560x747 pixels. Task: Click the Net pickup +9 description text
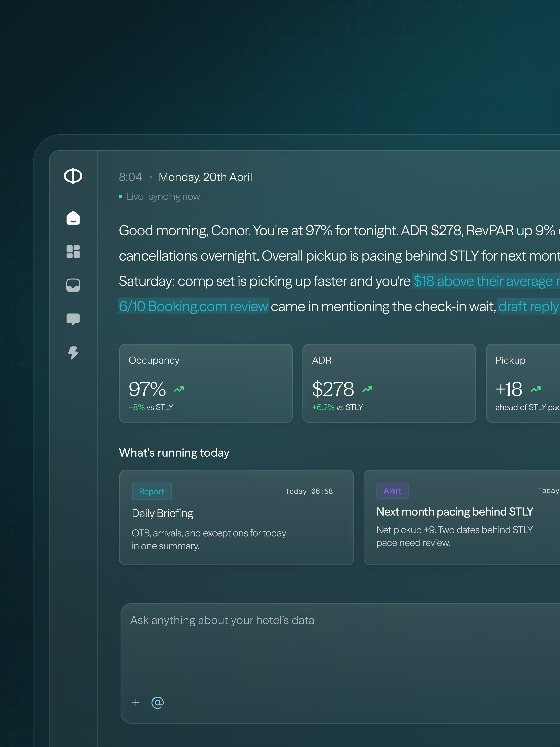click(454, 536)
